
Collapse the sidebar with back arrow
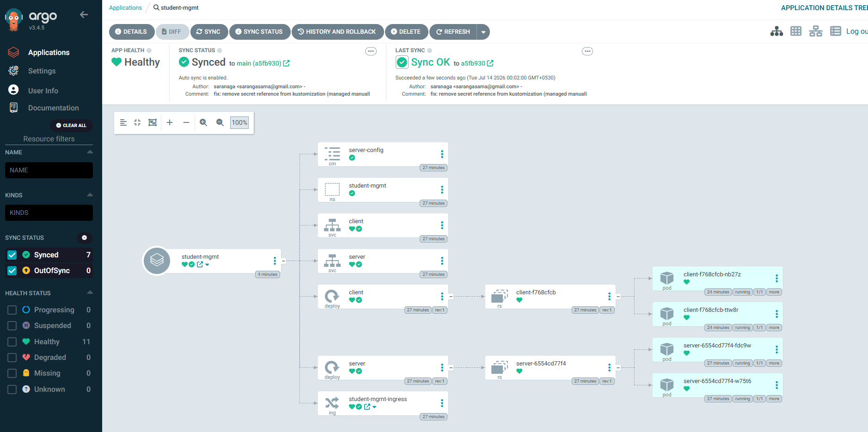[84, 15]
